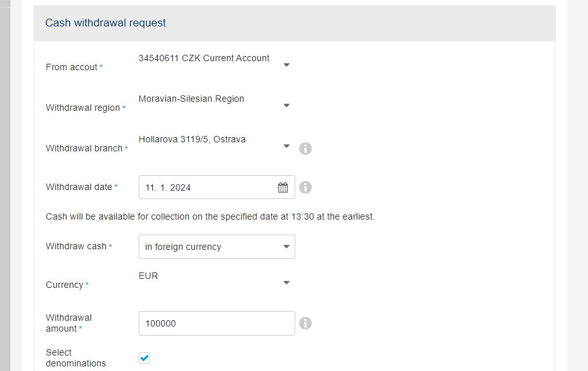Click the '34540611 CZK Current Account' selection

tap(204, 58)
